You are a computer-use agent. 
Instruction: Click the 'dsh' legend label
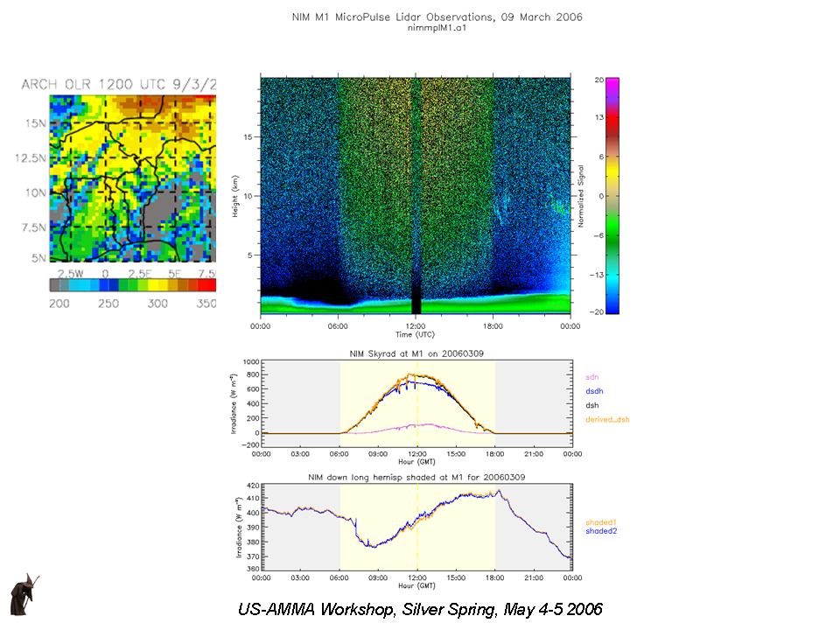point(592,405)
